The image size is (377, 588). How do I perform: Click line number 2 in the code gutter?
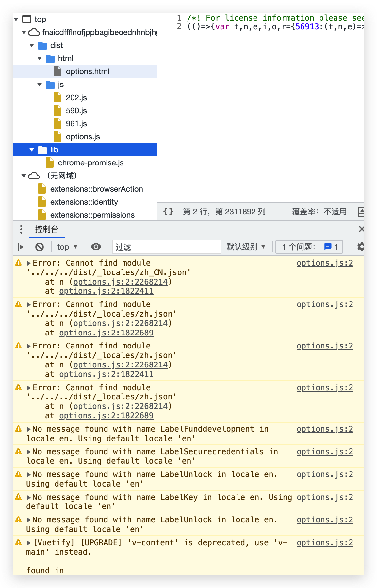coord(179,26)
